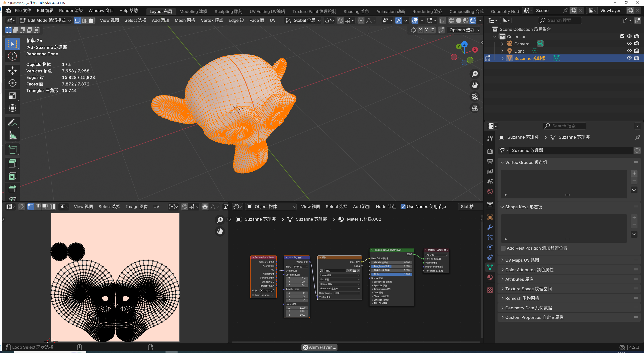Select the Inset Faces tool

pos(12,176)
